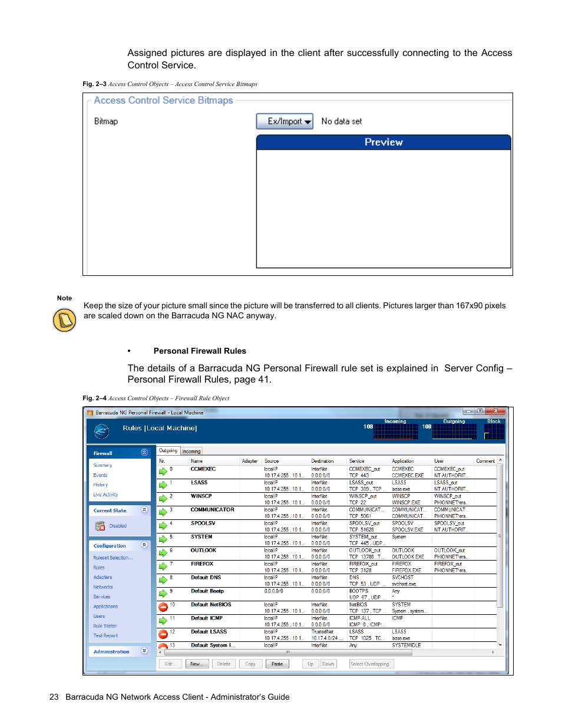Open Services in the Configuration section
The image size is (562, 728).
click(x=102, y=597)
